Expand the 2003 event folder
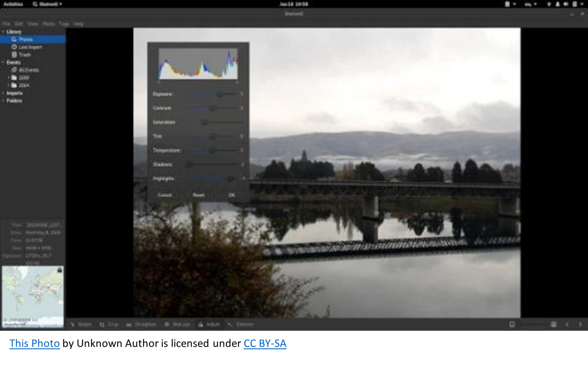The image size is (588, 366). [x=9, y=77]
